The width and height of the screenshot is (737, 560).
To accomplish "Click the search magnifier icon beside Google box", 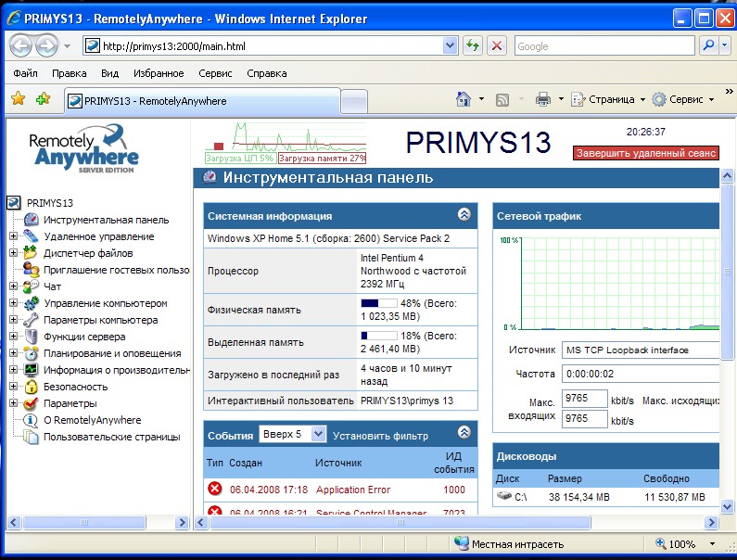I will point(708,45).
